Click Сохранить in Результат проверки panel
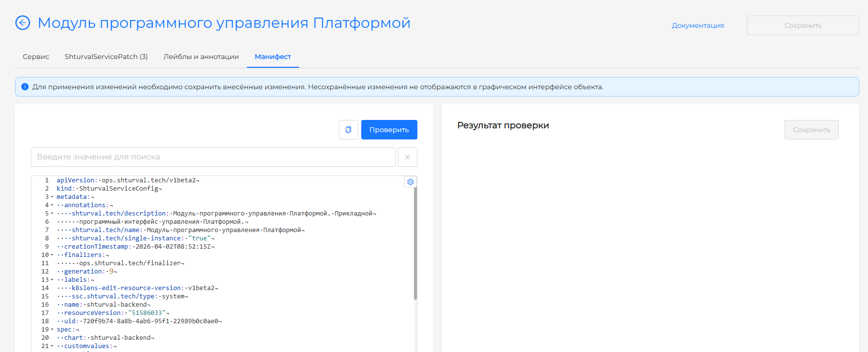Screen dimensions: 868x352 [x=811, y=130]
